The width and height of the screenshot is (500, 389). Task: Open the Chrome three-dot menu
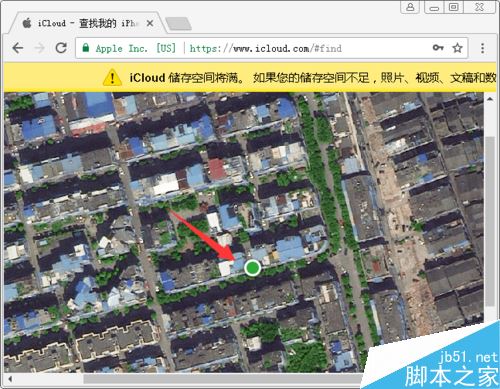[482, 48]
